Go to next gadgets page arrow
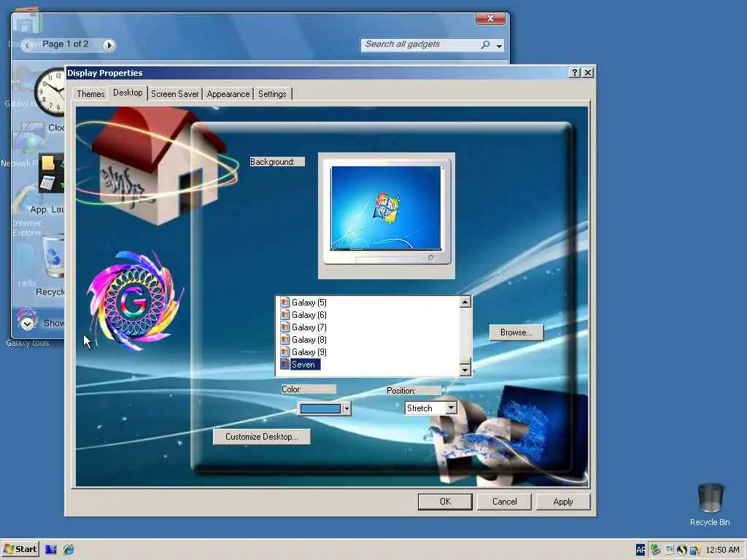The height and width of the screenshot is (560, 747). 109,45
